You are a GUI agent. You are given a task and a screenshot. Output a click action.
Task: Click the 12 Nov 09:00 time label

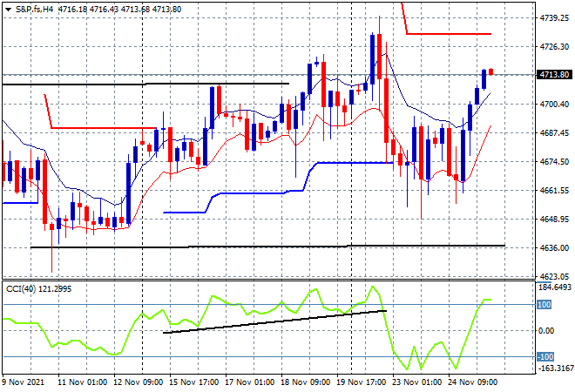[x=139, y=382]
